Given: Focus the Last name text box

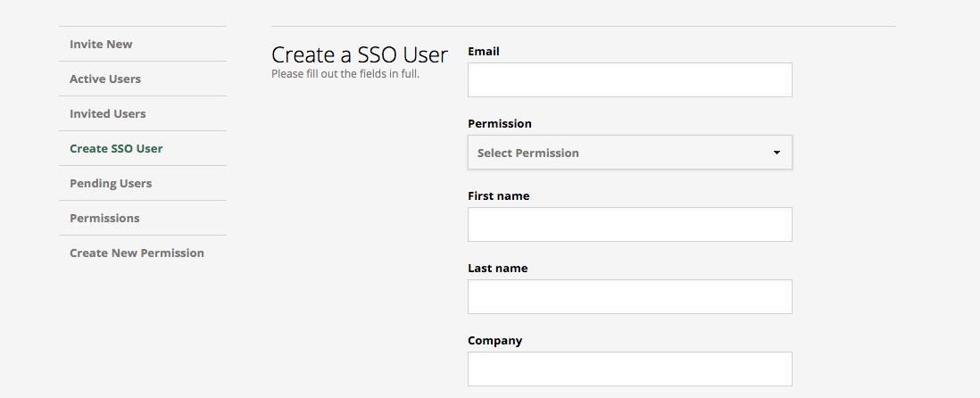Looking at the screenshot, I should pos(629,297).
